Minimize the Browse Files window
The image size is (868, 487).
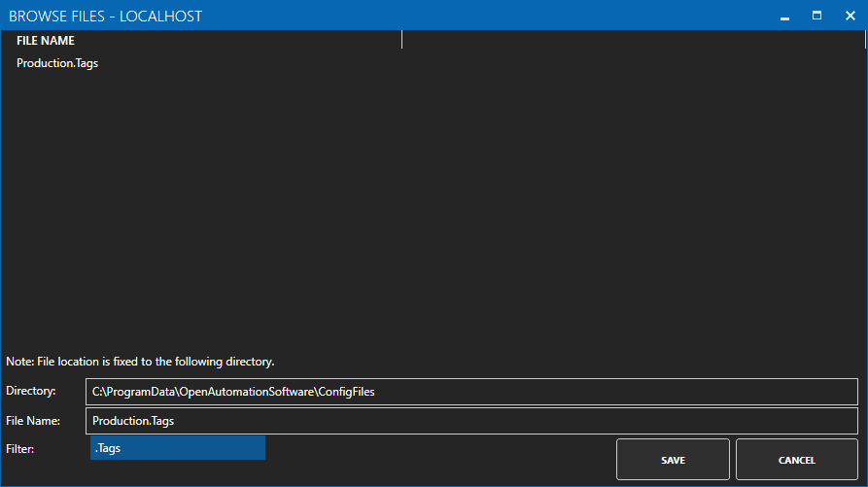click(784, 17)
